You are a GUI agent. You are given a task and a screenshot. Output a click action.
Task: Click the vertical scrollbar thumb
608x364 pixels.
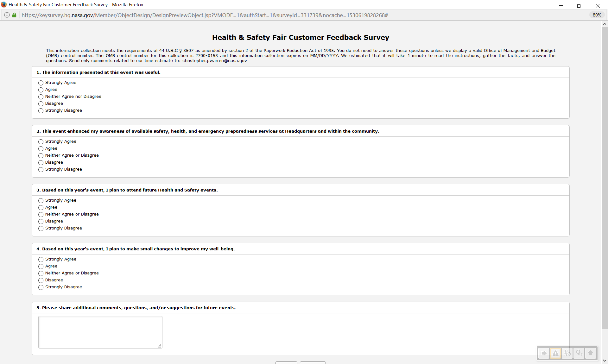pos(605,177)
